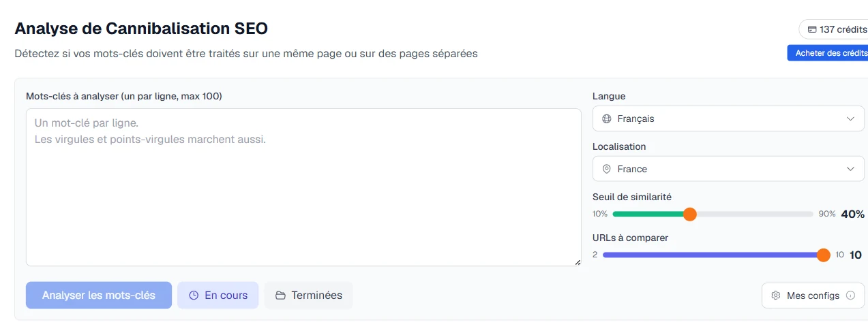
Task: Click the clock icon on En cours
Action: 194,296
